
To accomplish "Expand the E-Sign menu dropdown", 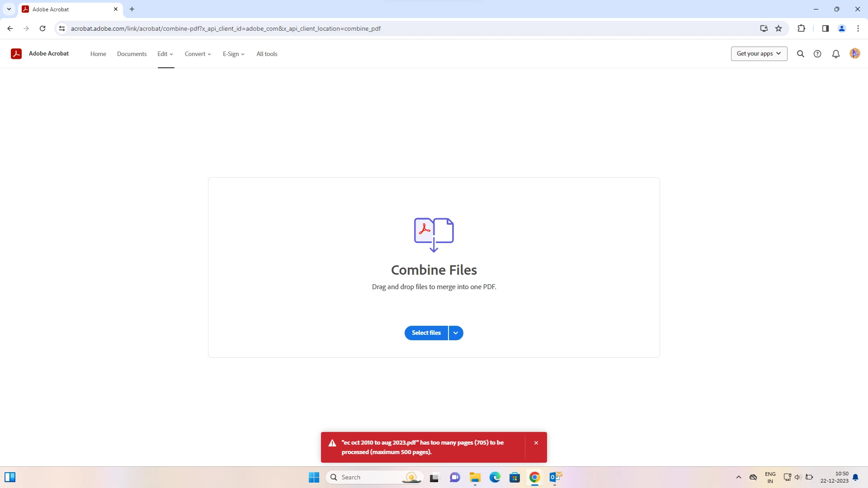I will [233, 54].
